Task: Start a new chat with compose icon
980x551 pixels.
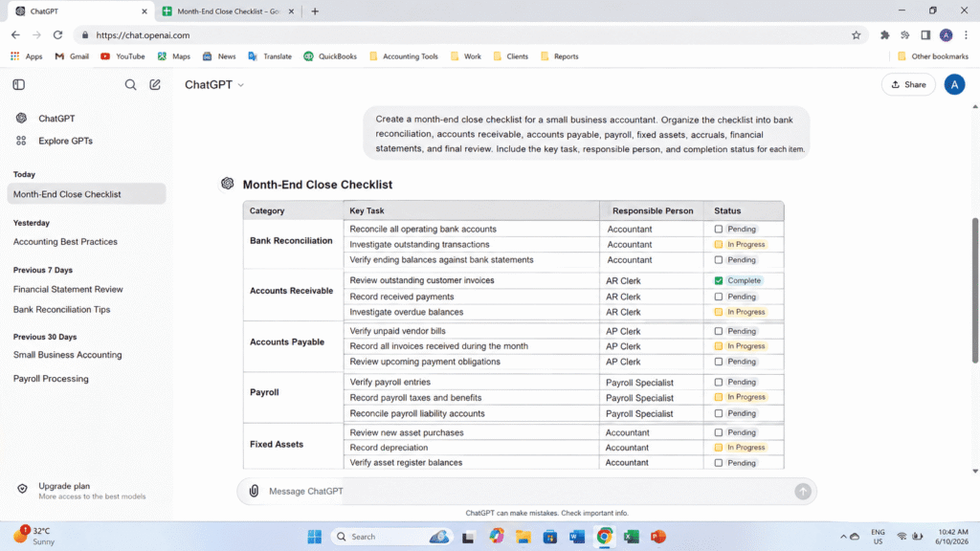Action: 155,84
